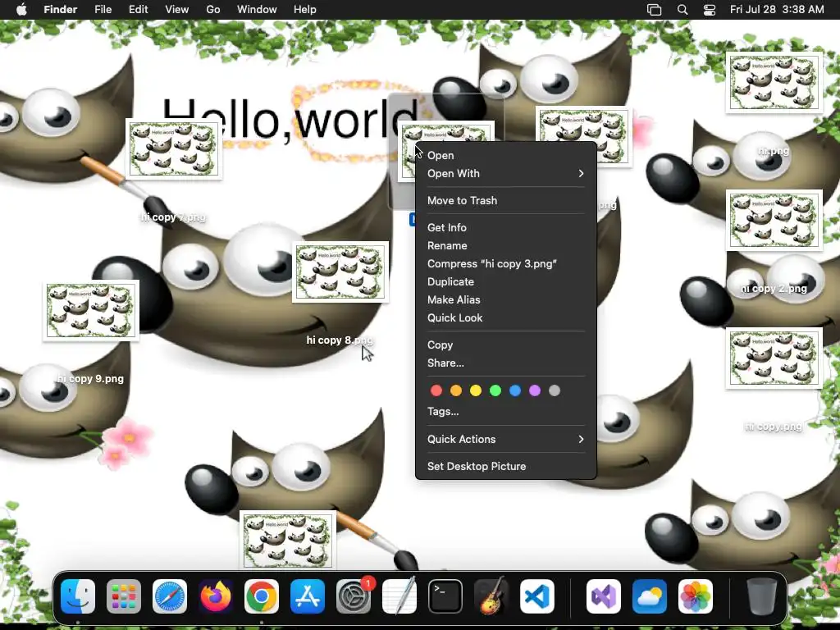The width and height of the screenshot is (840, 630).
Task: Choose Get Info from the context menu
Action: tap(505, 228)
